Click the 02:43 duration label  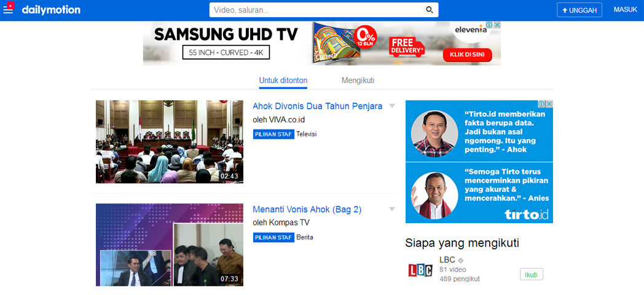tap(229, 176)
